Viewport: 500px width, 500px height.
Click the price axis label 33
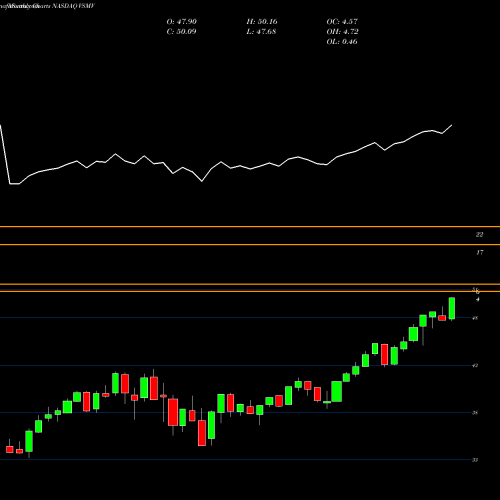coord(475,460)
